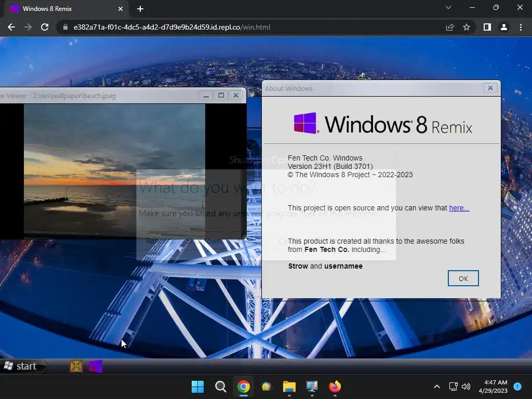The height and width of the screenshot is (399, 532).
Task: Minimize the Image Viewer window
Action: coord(206,96)
